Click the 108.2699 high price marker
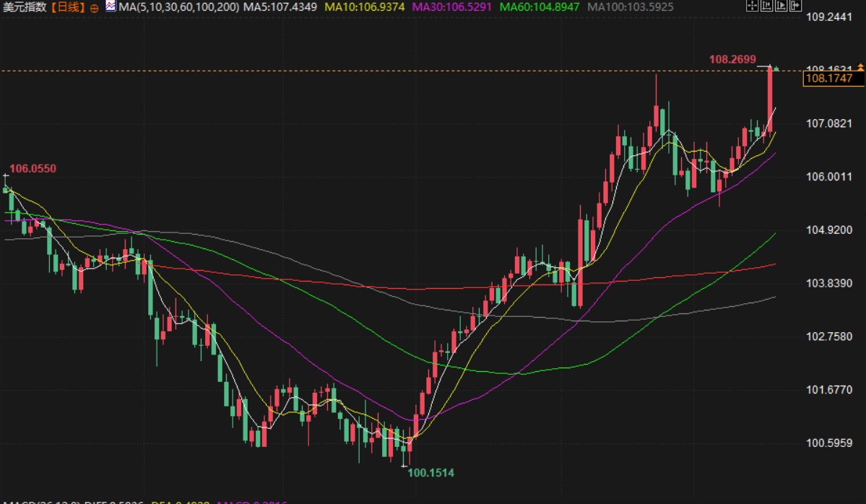The height and width of the screenshot is (504, 866). (x=732, y=59)
